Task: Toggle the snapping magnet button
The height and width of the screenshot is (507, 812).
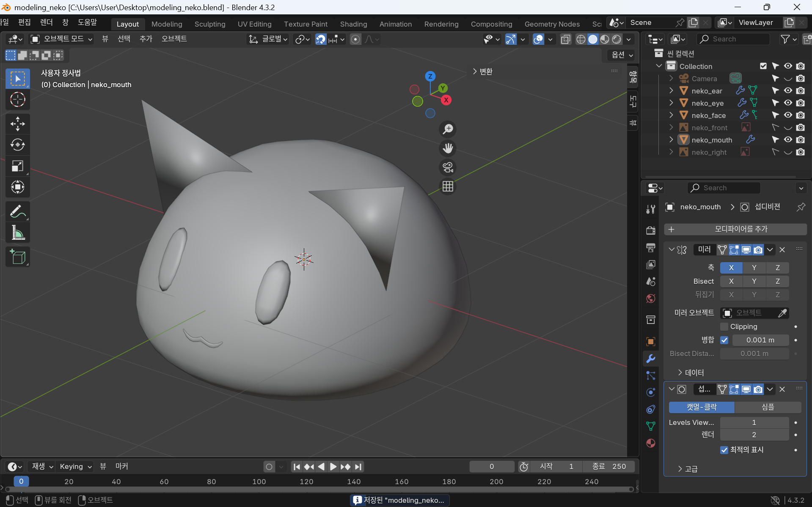Action: pyautogui.click(x=321, y=39)
